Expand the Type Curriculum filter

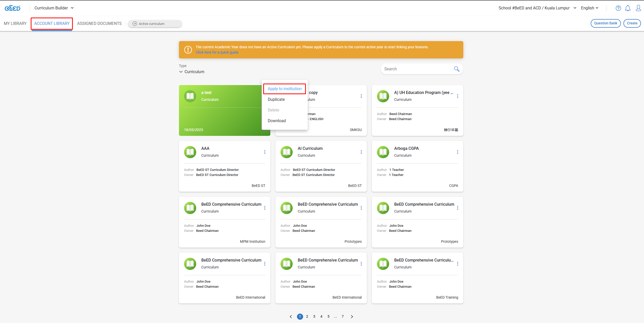click(x=192, y=72)
